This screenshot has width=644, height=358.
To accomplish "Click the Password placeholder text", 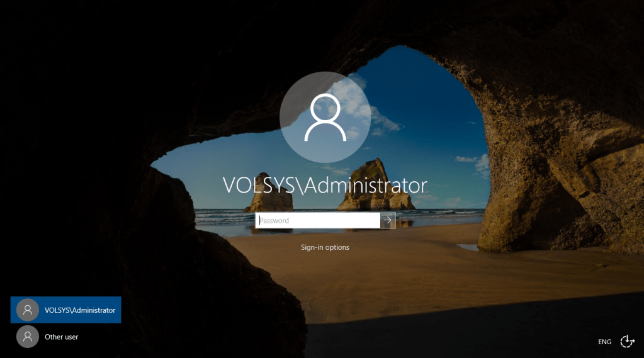I will tap(274, 220).
